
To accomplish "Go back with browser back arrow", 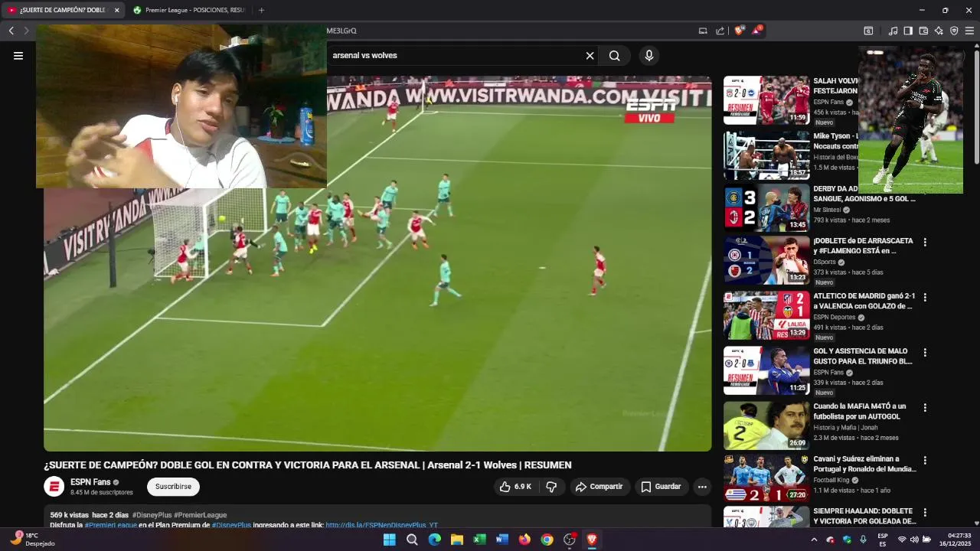I will pyautogui.click(x=11, y=31).
